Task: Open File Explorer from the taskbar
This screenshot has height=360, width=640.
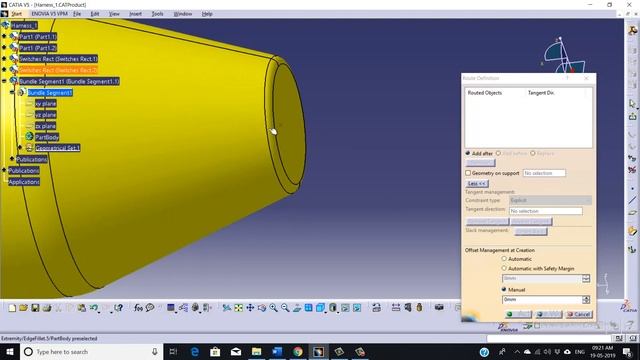Action: (256, 352)
